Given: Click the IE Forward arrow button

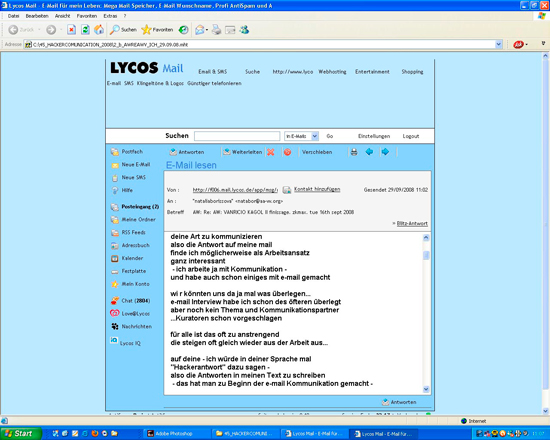Looking at the screenshot, I should (x=51, y=30).
